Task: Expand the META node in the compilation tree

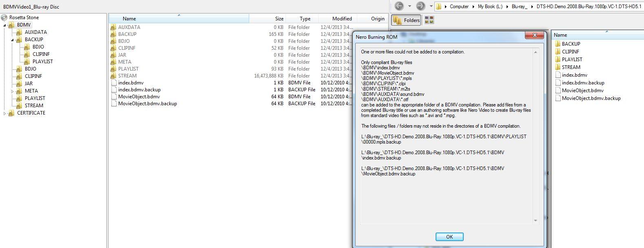Action: click(x=13, y=91)
